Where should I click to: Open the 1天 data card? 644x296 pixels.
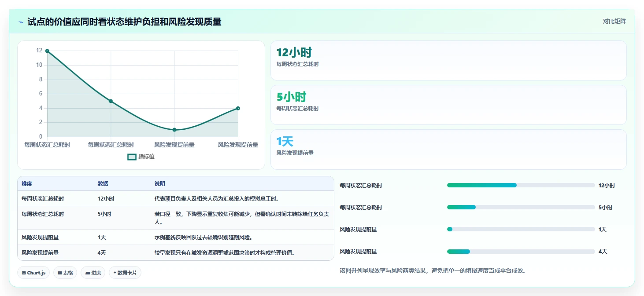[448, 149]
